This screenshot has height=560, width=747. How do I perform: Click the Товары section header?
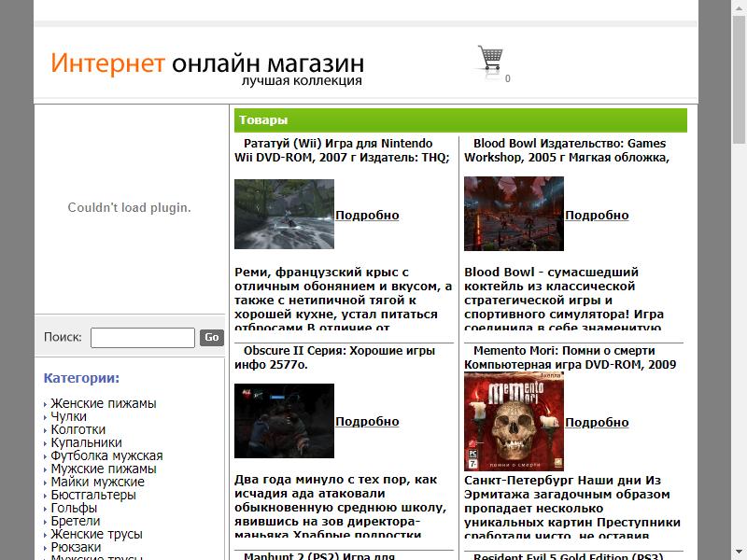click(x=460, y=120)
